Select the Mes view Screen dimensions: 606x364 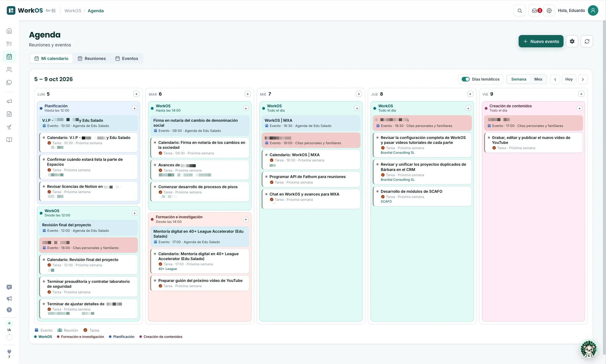(x=538, y=79)
